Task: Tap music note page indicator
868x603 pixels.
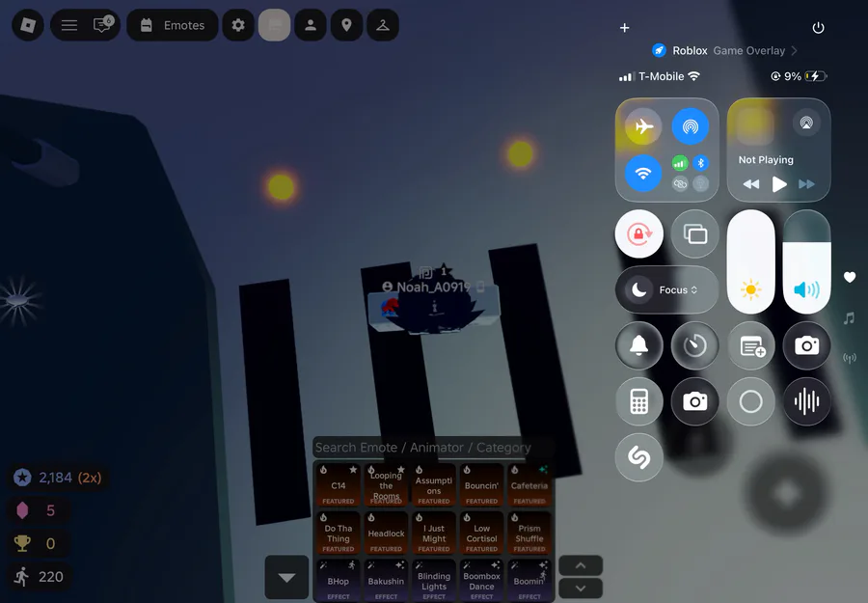Action: tap(849, 317)
